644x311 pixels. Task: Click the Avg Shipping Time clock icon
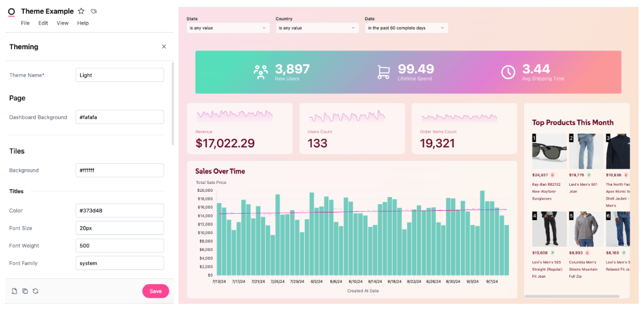[x=508, y=72]
